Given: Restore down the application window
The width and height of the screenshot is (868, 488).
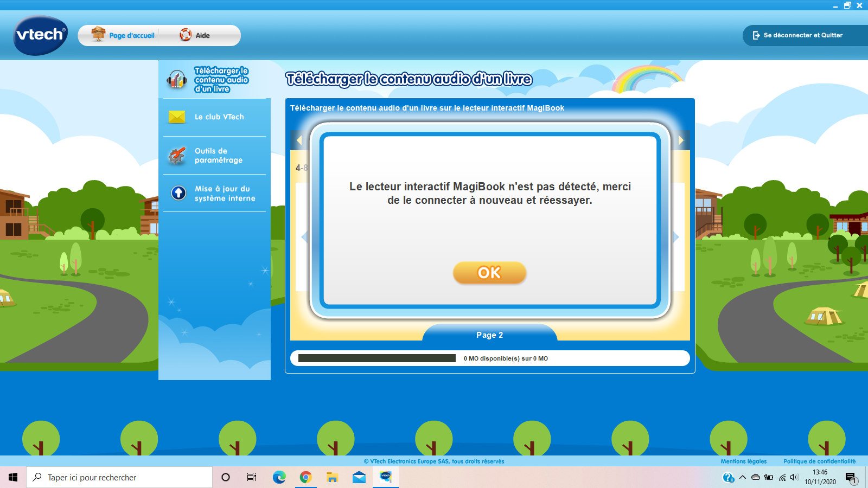Looking at the screenshot, I should (847, 5).
